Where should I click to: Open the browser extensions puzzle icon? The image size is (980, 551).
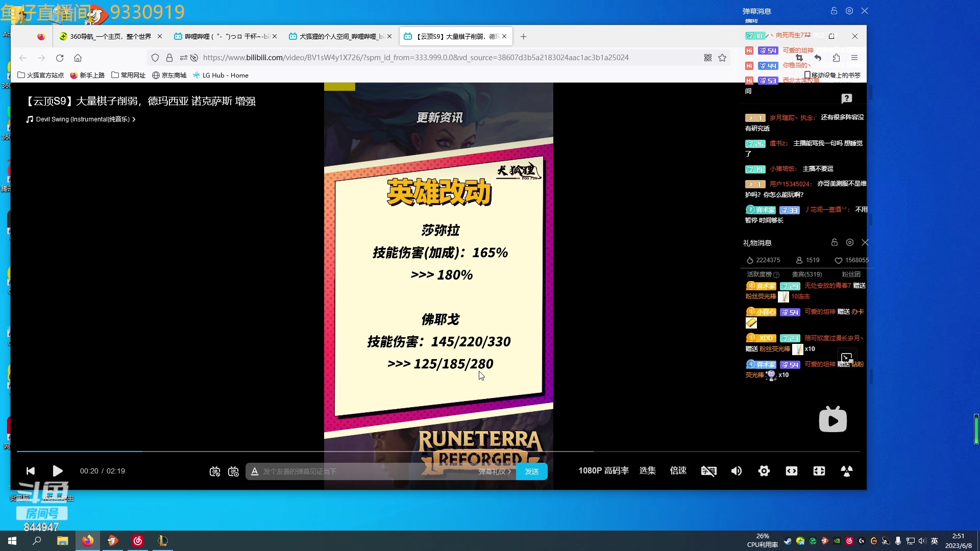pos(836,58)
